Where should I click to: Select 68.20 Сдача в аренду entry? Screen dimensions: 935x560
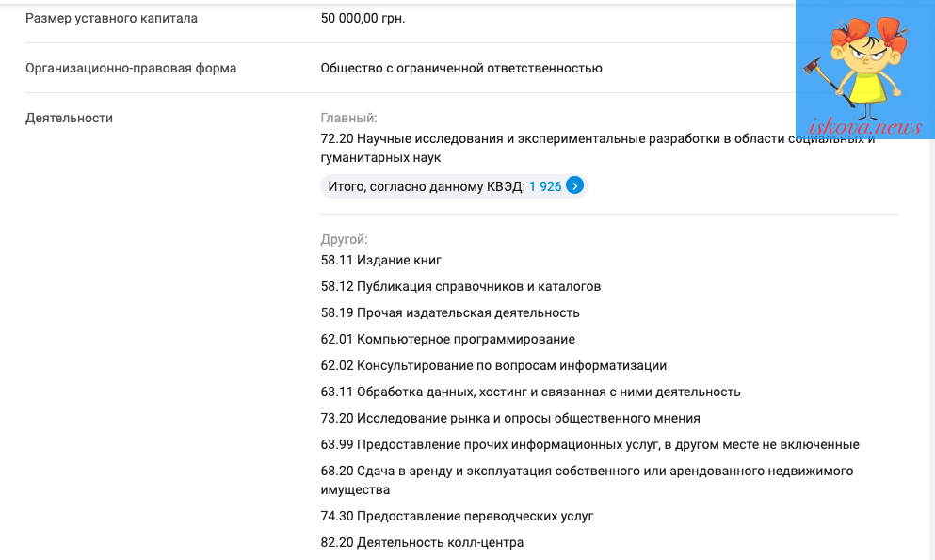click(x=587, y=480)
